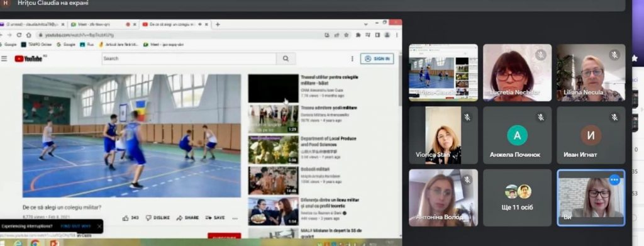Open blue options menu on own tile
The width and height of the screenshot is (644, 246).
tap(614, 180)
